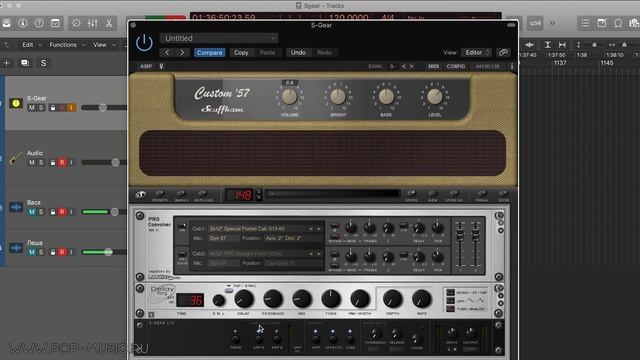Click the amp LEVEL knob
Viewport: 640px width, 360px height.
434,97
